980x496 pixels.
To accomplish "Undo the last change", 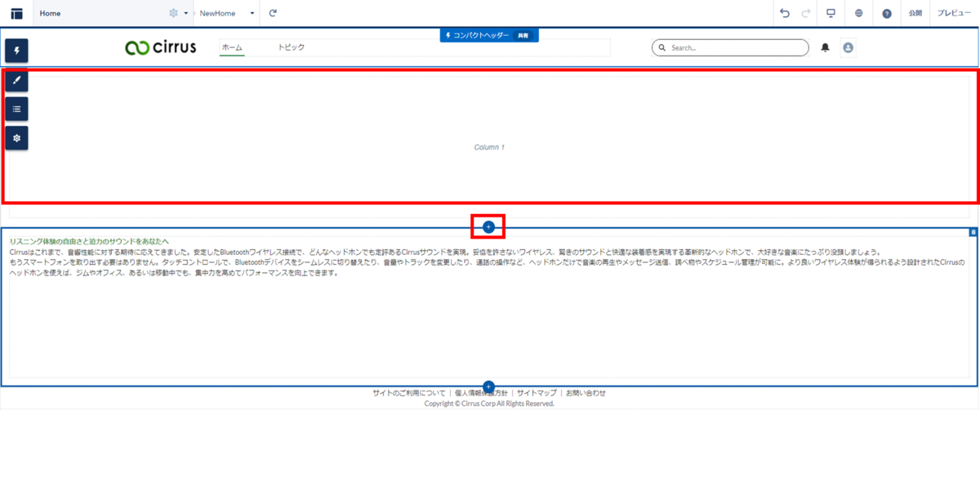I will (785, 13).
